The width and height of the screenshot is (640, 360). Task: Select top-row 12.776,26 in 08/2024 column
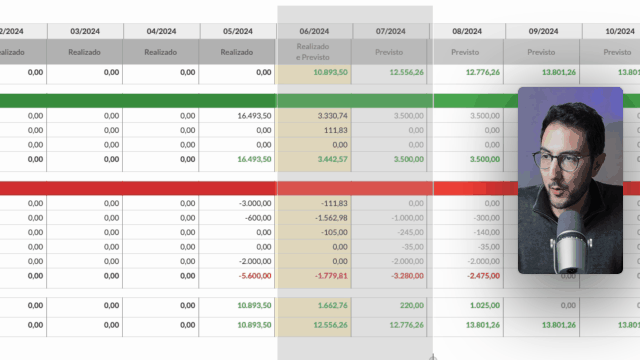coord(482,72)
